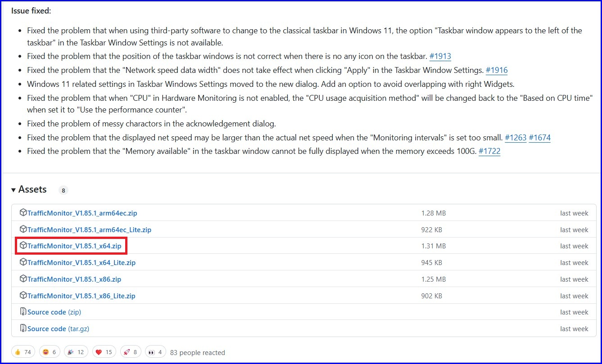The height and width of the screenshot is (364, 602).
Task: Click the thumbs up reaction with 74
Action: pos(23,352)
